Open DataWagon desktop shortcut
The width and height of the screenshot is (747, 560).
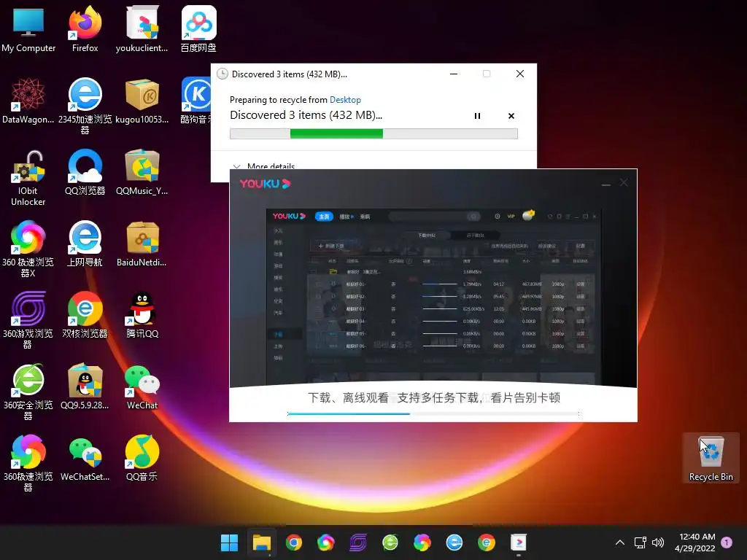[28, 101]
